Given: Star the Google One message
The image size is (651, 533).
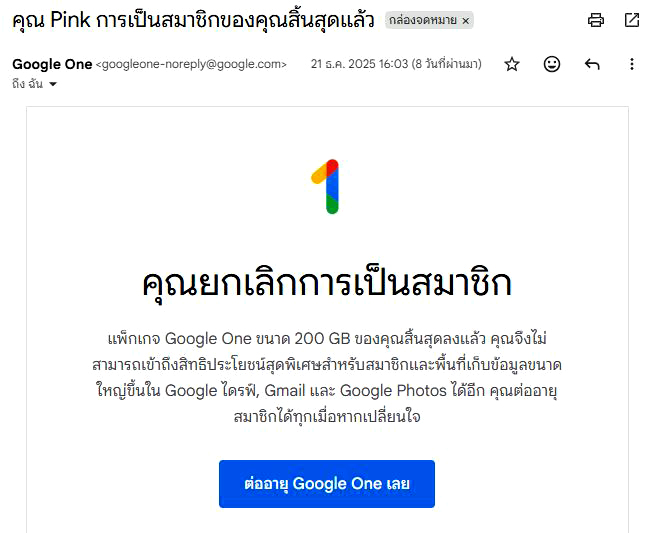Looking at the screenshot, I should pyautogui.click(x=512, y=64).
